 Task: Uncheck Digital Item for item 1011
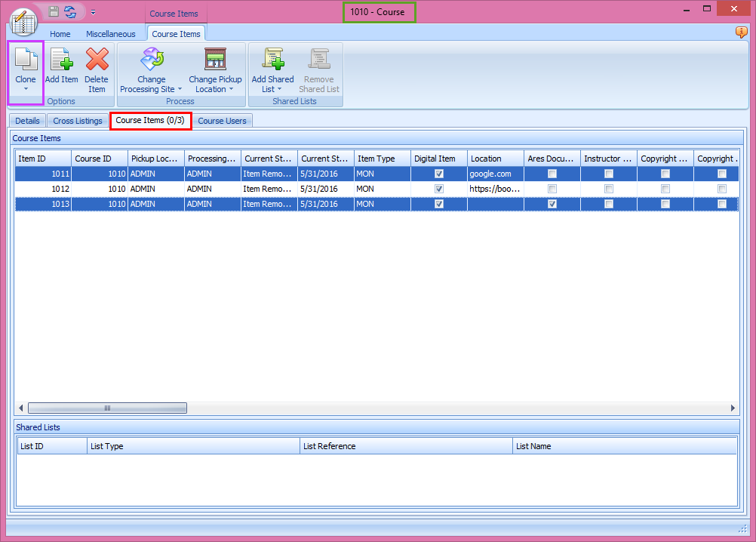(x=438, y=174)
